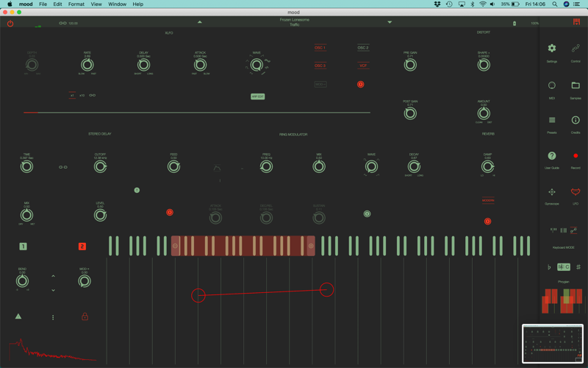Viewport: 588px width, 368px height.
Task: Open the Gyroscope control icon
Action: pyautogui.click(x=552, y=192)
